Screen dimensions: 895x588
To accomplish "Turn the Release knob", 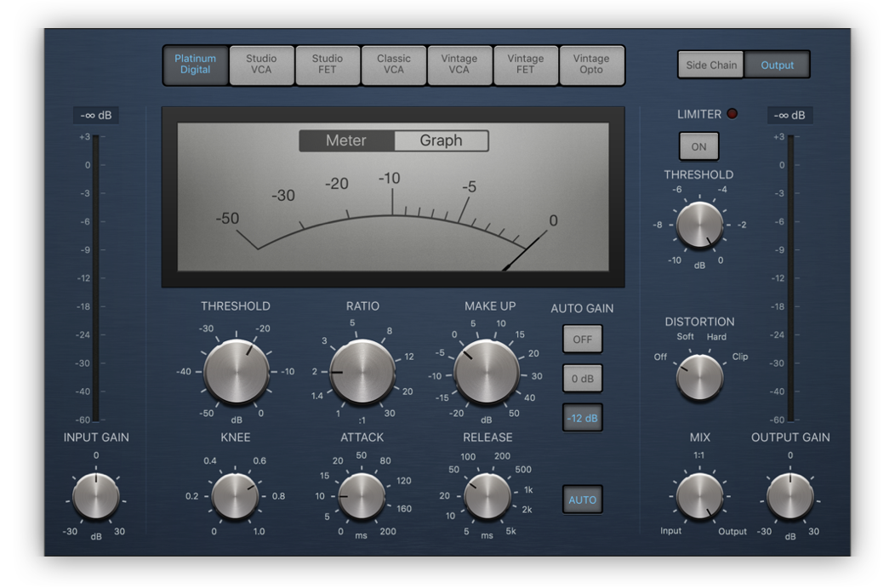I will coord(487,496).
